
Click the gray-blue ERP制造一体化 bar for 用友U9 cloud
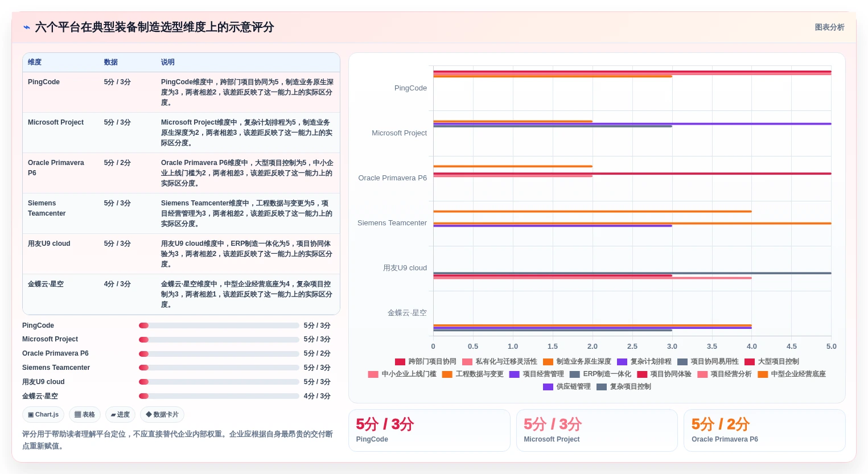(x=632, y=273)
